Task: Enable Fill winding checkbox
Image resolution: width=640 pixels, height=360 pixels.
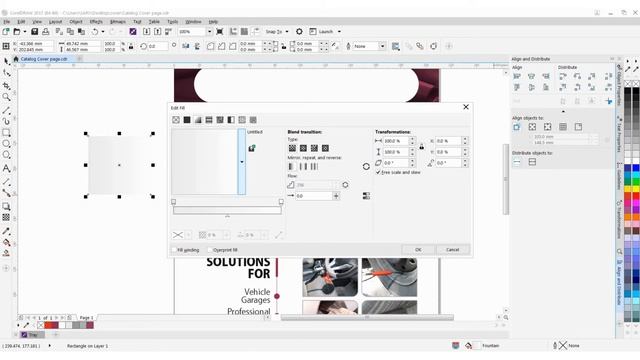Action: (x=174, y=250)
